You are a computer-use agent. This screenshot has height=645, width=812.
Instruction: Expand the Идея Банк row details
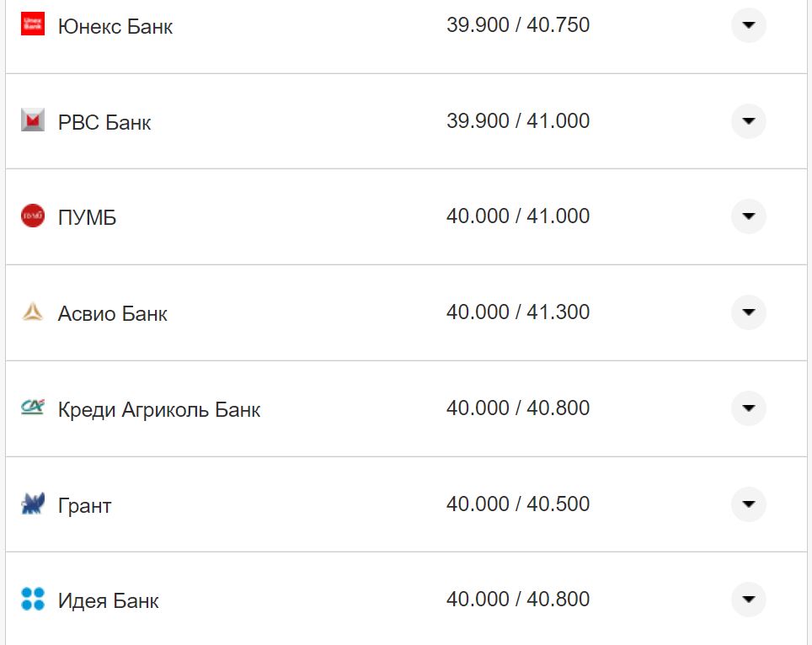point(748,600)
